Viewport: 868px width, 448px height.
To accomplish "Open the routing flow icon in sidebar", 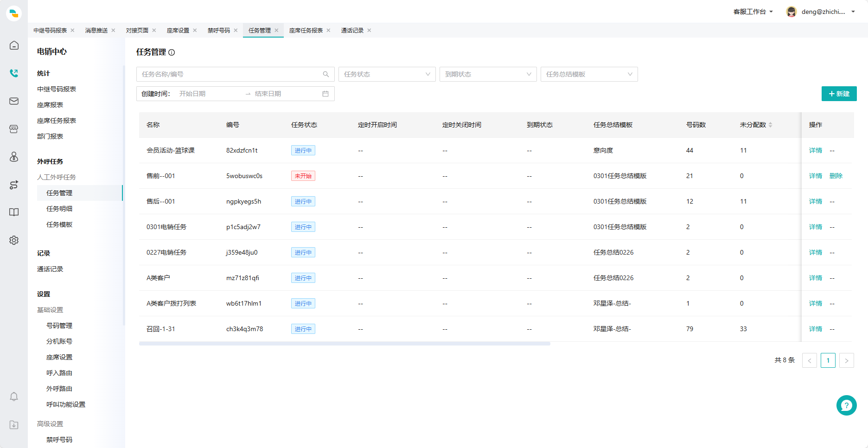I will coord(14,185).
